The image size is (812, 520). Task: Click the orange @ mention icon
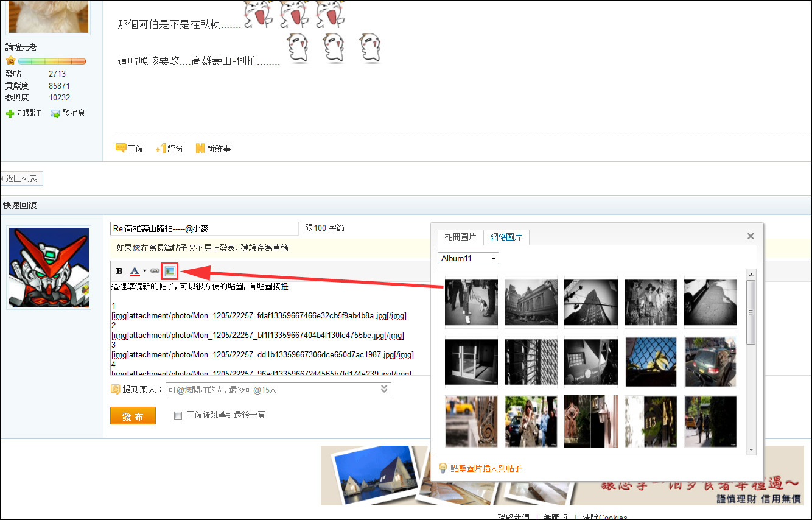tap(114, 389)
